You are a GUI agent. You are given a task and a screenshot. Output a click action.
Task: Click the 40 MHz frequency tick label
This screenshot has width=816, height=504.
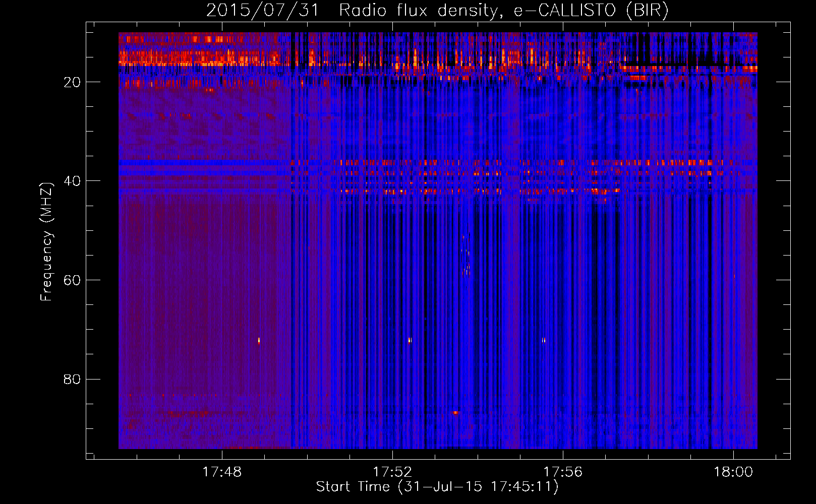[x=72, y=181]
